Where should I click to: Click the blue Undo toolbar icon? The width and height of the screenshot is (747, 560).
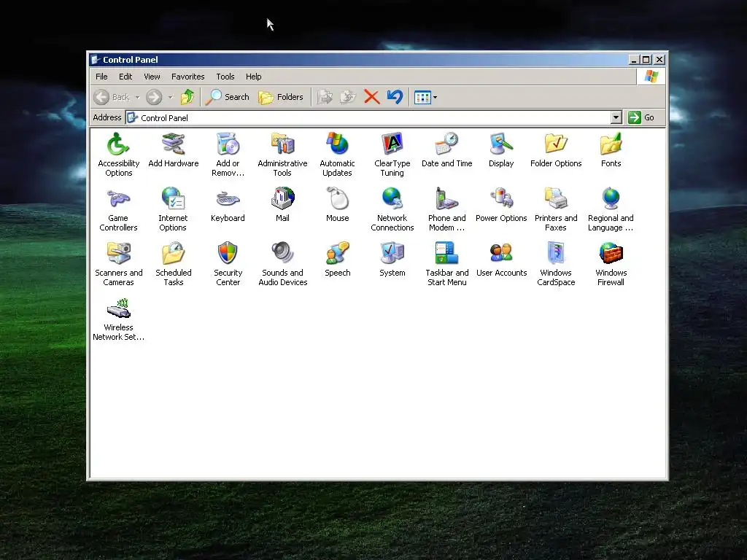pos(395,97)
